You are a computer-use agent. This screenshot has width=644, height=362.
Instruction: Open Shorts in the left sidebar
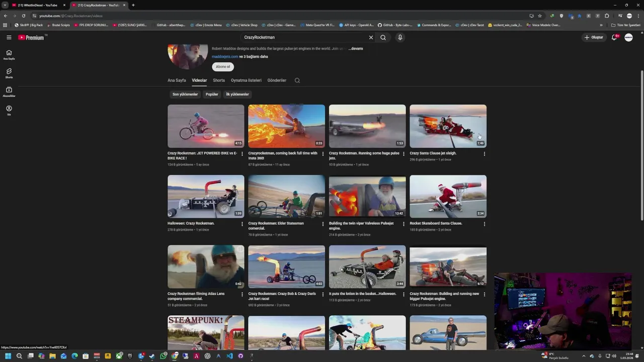coord(9,73)
